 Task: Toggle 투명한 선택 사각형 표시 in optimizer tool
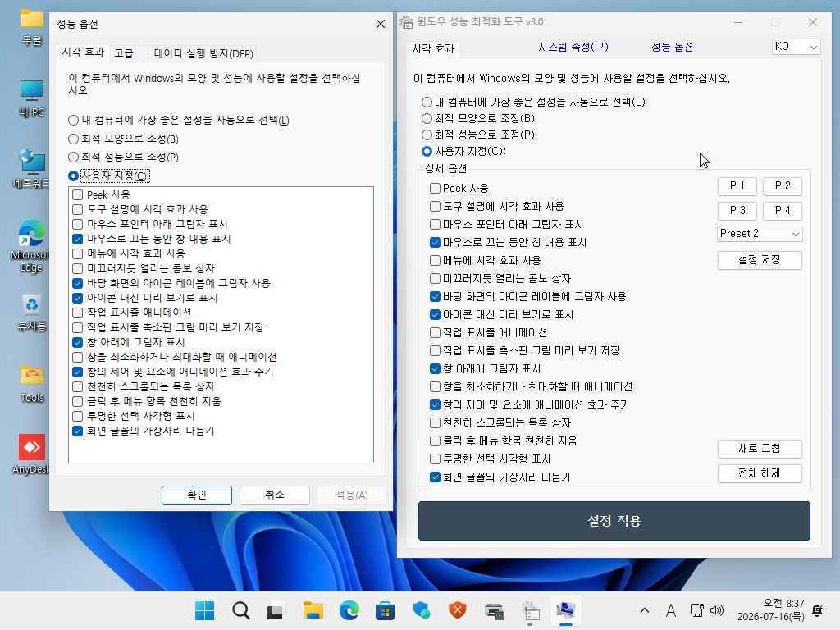point(435,459)
